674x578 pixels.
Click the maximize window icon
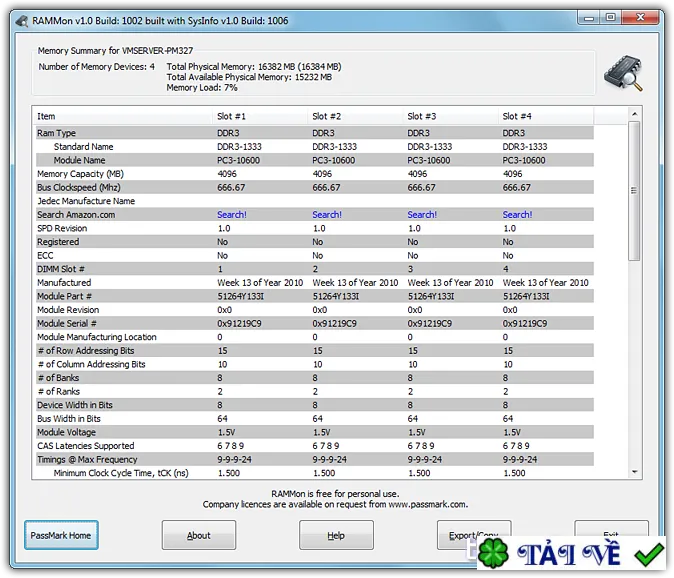610,18
